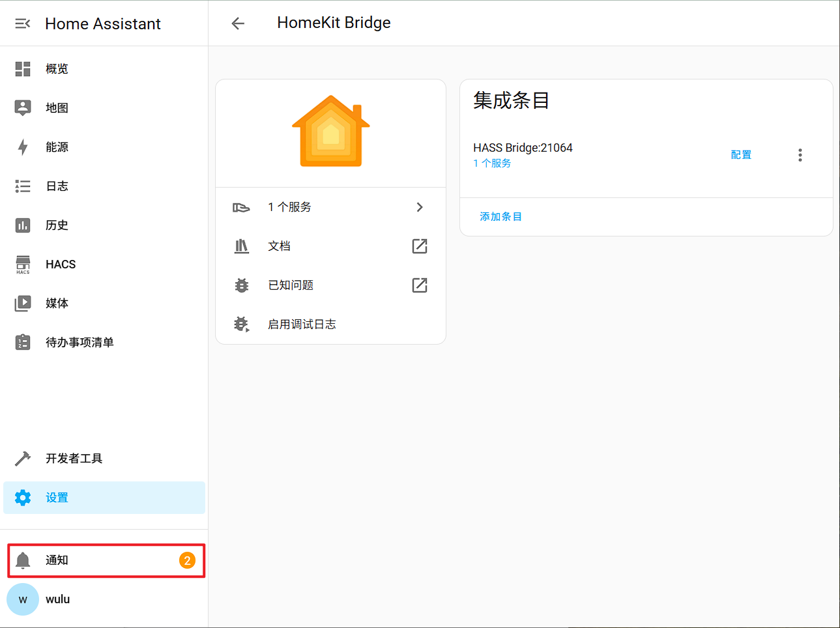This screenshot has height=628, width=840.
Task: Select the 能源 menu label
Action: 57,147
